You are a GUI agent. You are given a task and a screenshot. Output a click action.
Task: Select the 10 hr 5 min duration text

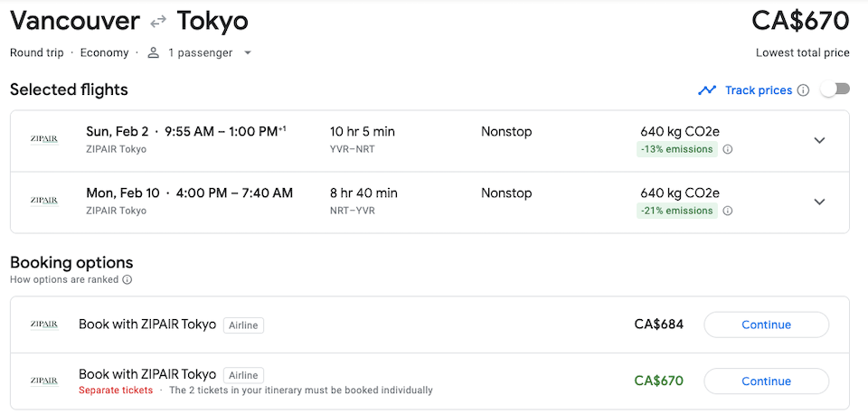point(363,132)
